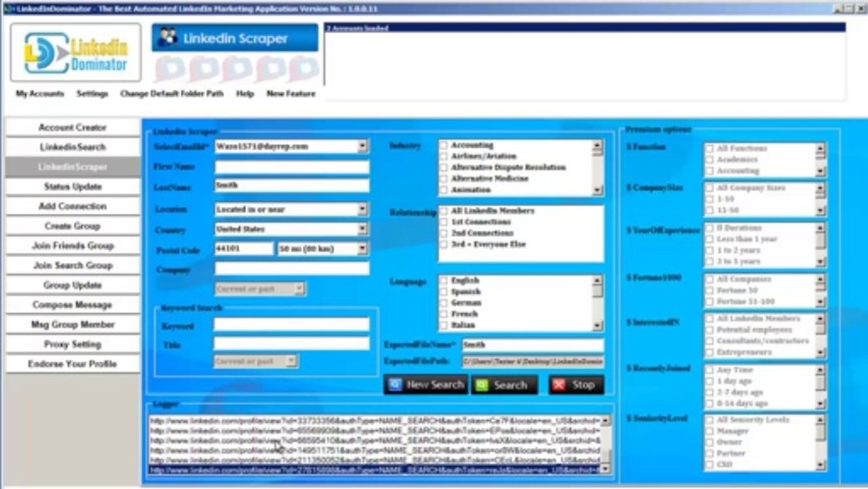Click the Title input field

click(292, 344)
